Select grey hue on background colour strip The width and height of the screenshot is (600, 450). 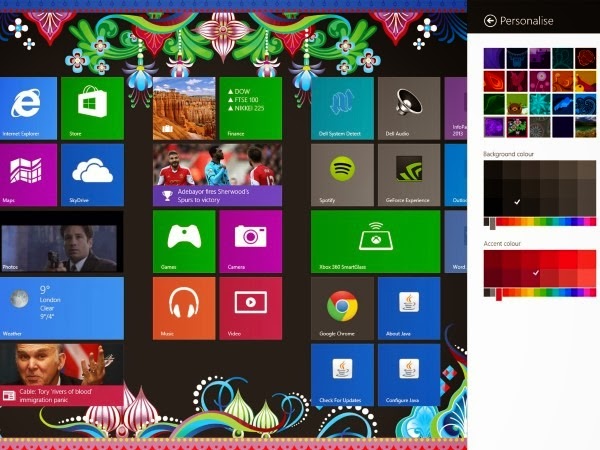[492, 223]
